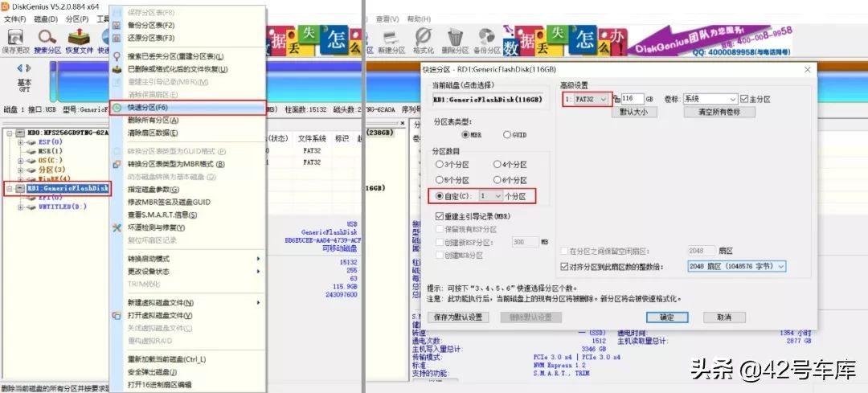The width and height of the screenshot is (868, 393).
Task: Click the 保存更改 toolbar icon
Action: [15, 37]
